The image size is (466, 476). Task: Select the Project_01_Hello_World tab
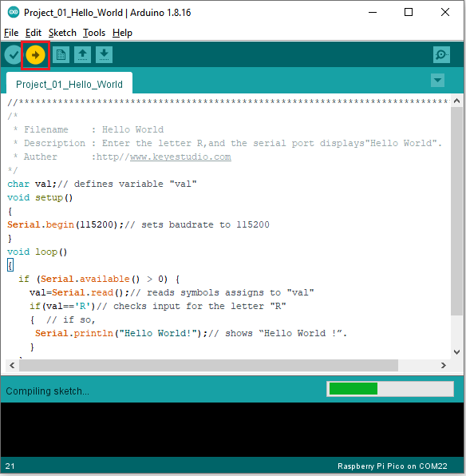69,84
